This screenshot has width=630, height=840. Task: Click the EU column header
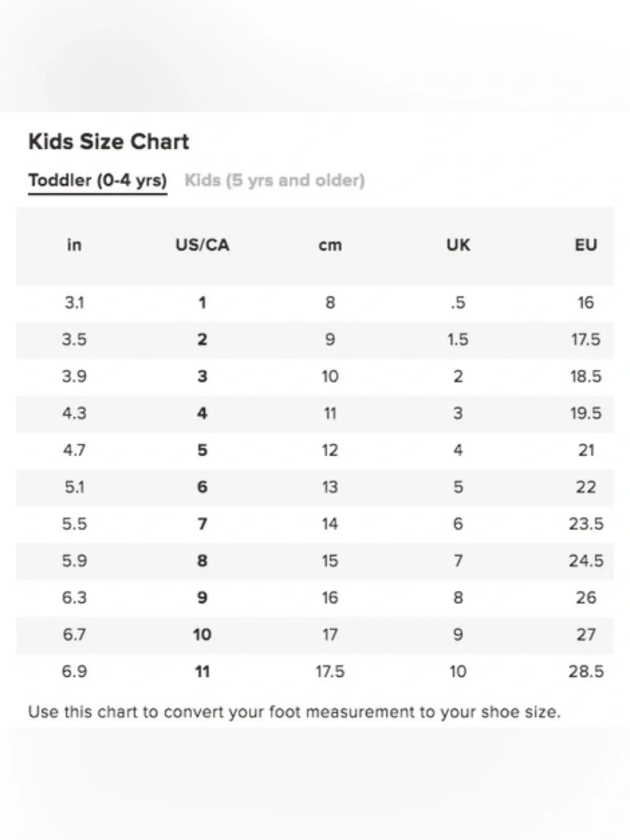(586, 245)
